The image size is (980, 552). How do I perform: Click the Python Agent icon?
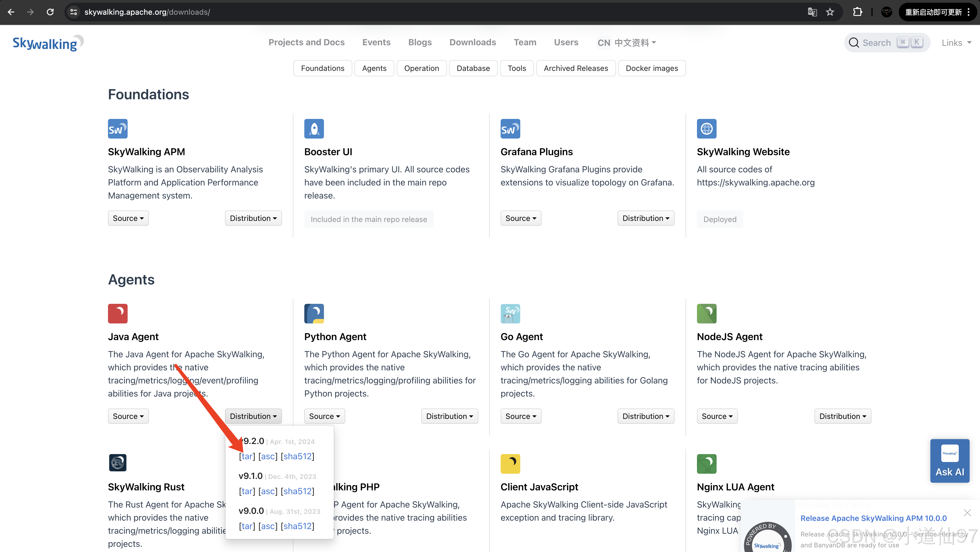(x=314, y=313)
